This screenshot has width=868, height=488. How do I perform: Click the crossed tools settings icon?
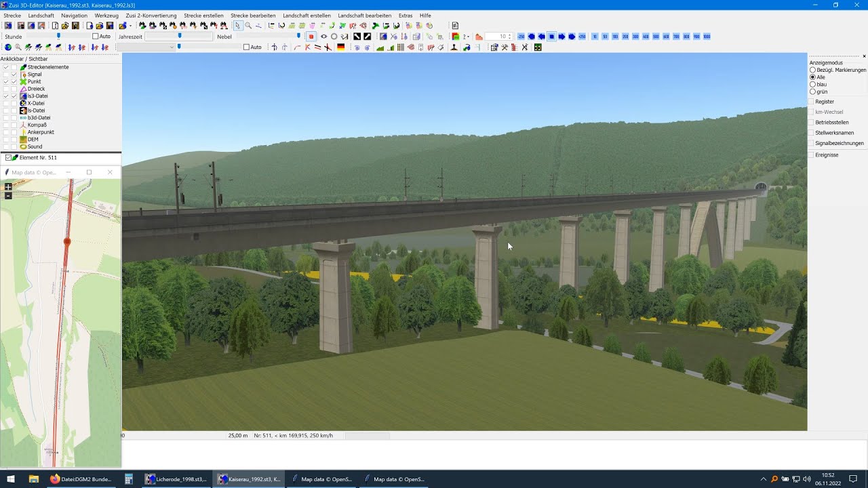[505, 47]
